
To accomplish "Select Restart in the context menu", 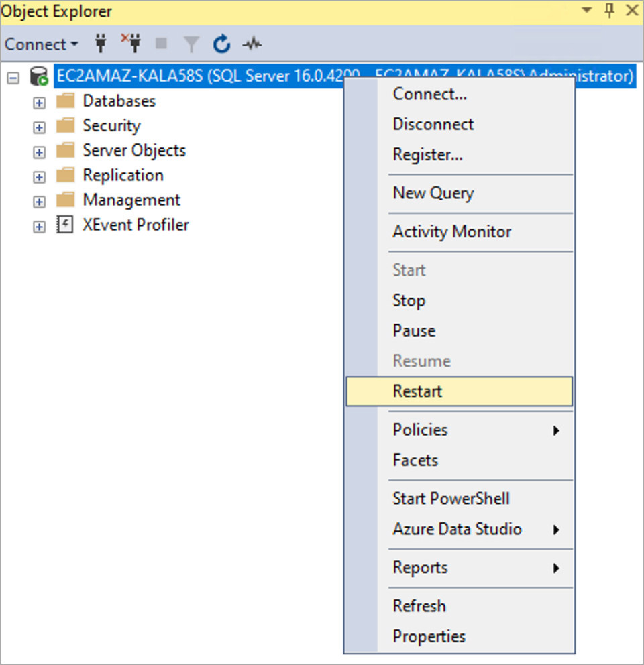I will 460,391.
